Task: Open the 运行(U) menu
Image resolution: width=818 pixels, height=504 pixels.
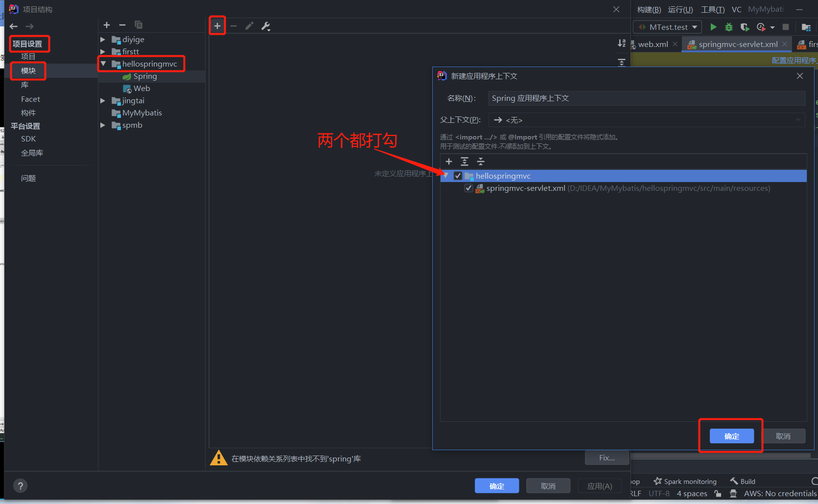Action: click(x=680, y=9)
